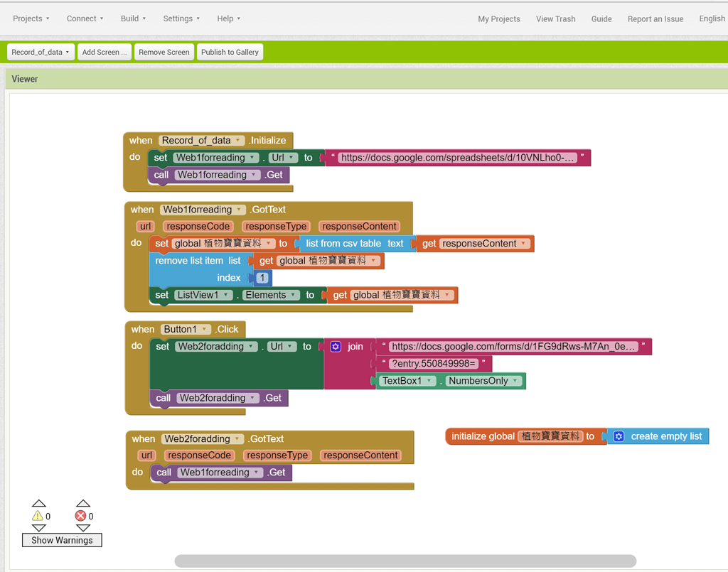Open the Connect menu
The image size is (728, 572).
(x=85, y=18)
